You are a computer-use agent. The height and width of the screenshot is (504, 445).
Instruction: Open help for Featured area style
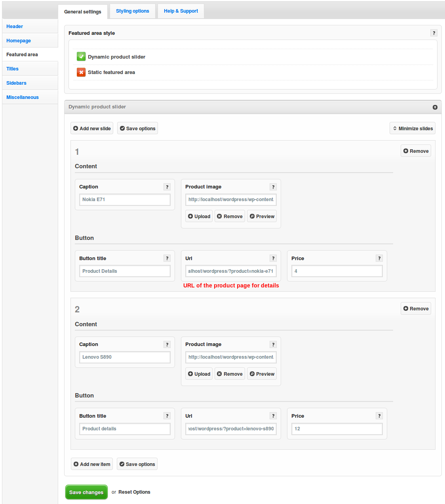[x=434, y=33]
